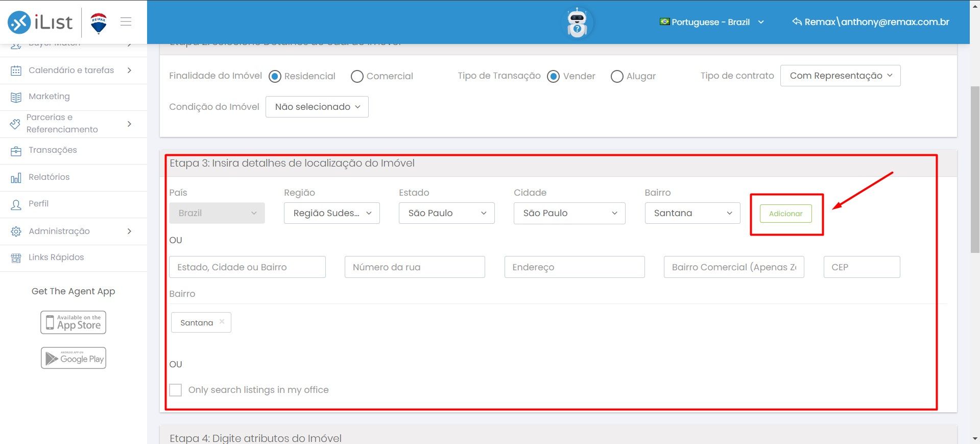This screenshot has width=980, height=444.
Task: Click the Relatórios bar chart icon
Action: tap(16, 177)
